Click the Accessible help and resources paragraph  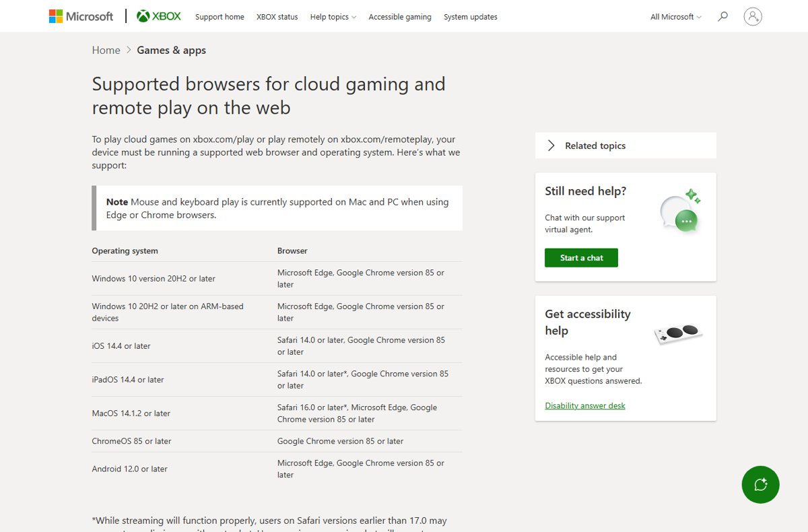tap(593, 369)
